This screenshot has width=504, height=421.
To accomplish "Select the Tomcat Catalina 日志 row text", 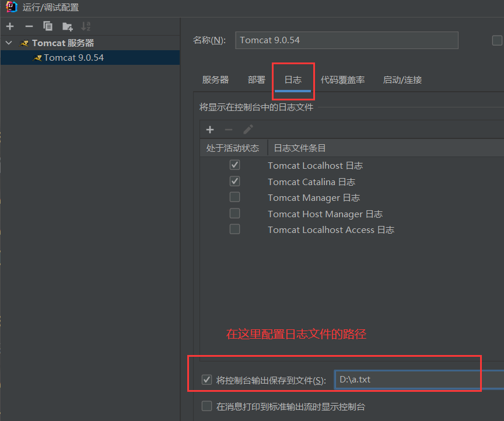I will [311, 182].
